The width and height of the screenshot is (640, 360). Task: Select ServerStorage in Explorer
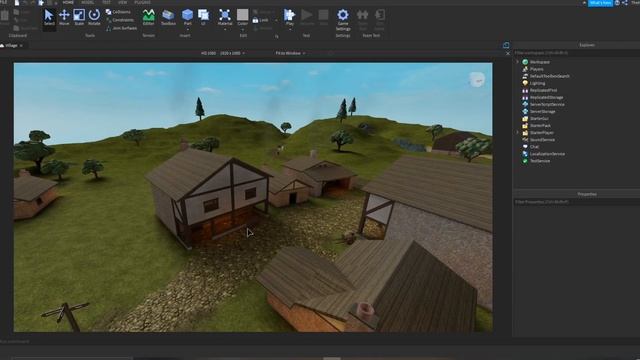[x=542, y=111]
